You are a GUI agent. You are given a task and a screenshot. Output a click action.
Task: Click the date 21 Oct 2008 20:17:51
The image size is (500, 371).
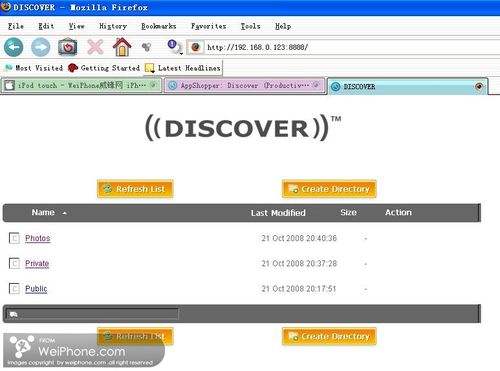(x=299, y=289)
